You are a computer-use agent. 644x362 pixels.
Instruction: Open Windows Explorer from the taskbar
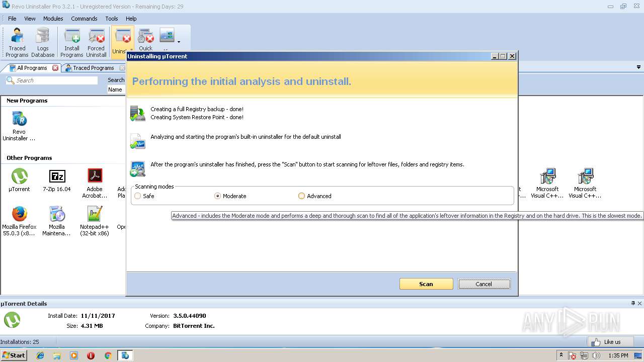pyautogui.click(x=57, y=355)
